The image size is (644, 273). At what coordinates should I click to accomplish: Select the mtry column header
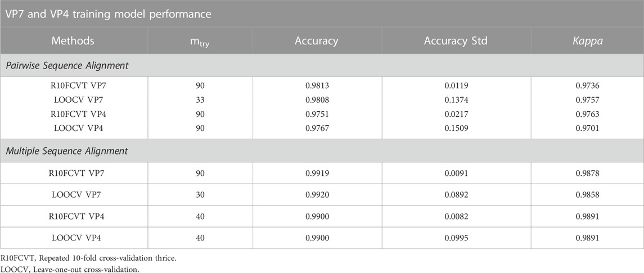tap(200, 42)
